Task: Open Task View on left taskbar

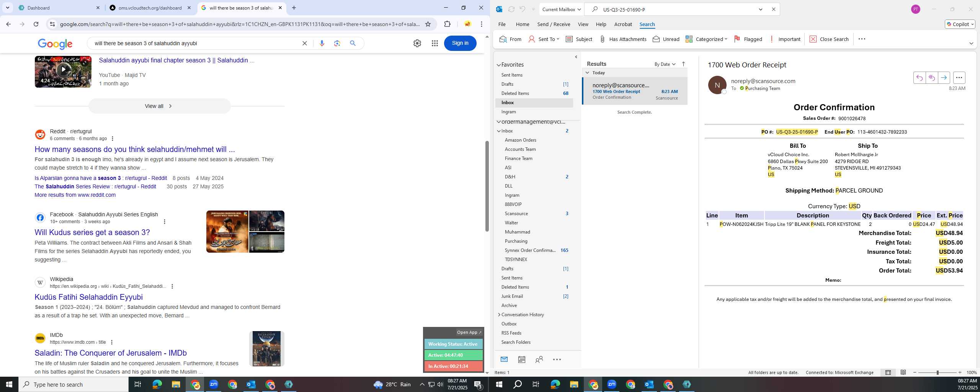Action: (138, 384)
